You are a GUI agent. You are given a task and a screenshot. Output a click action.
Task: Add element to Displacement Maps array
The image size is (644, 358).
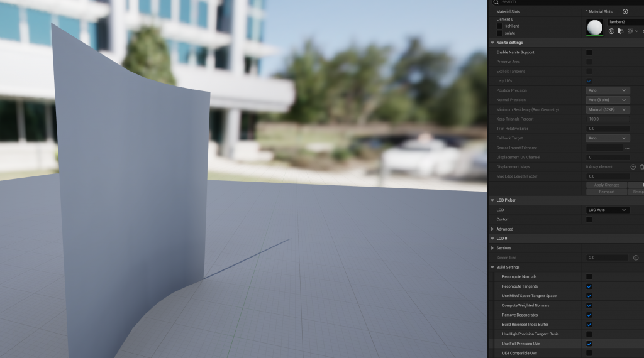pyautogui.click(x=633, y=167)
